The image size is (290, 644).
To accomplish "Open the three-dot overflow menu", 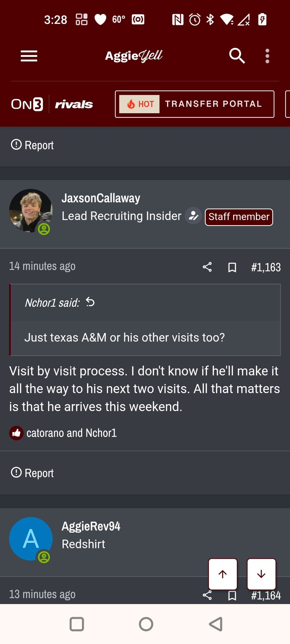I will (267, 56).
